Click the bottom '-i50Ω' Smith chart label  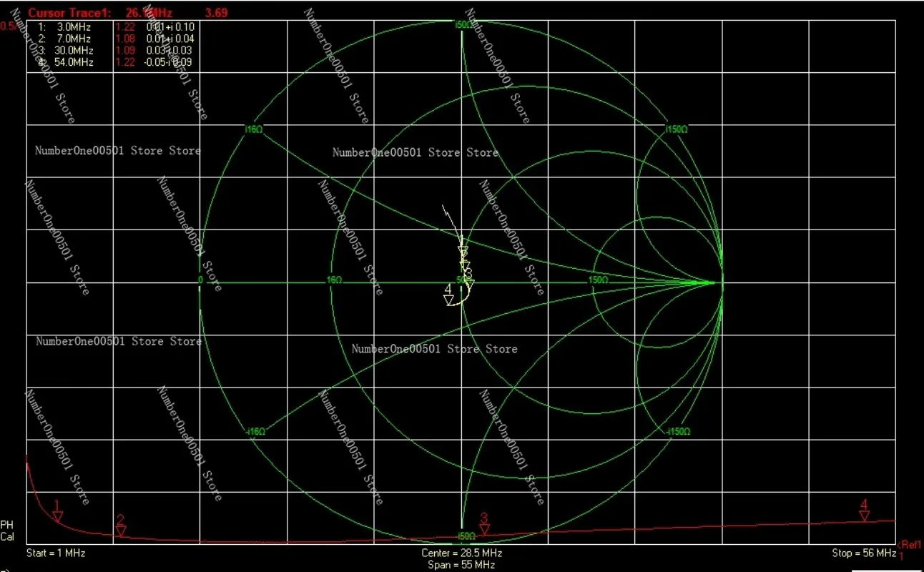[466, 536]
